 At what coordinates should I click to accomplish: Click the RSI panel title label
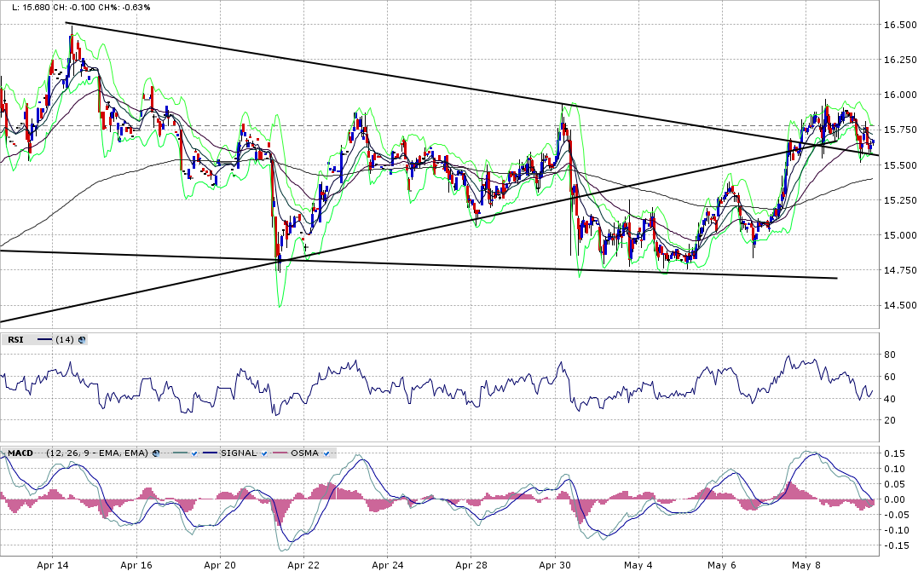(15, 339)
